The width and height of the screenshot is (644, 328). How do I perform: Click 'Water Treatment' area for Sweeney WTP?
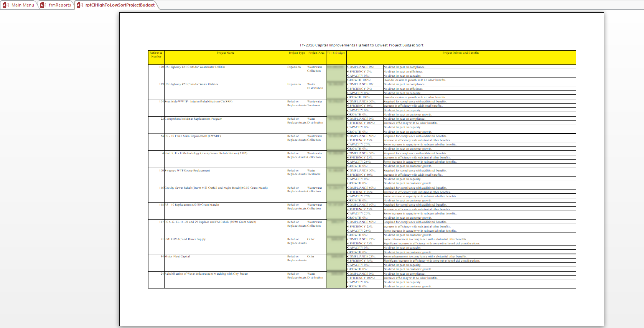(314, 173)
